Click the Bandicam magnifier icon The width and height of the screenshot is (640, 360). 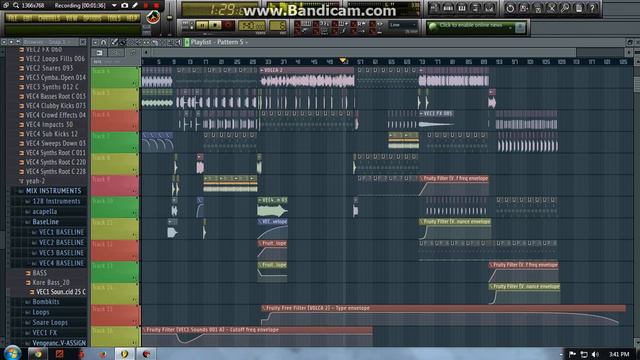point(16,5)
